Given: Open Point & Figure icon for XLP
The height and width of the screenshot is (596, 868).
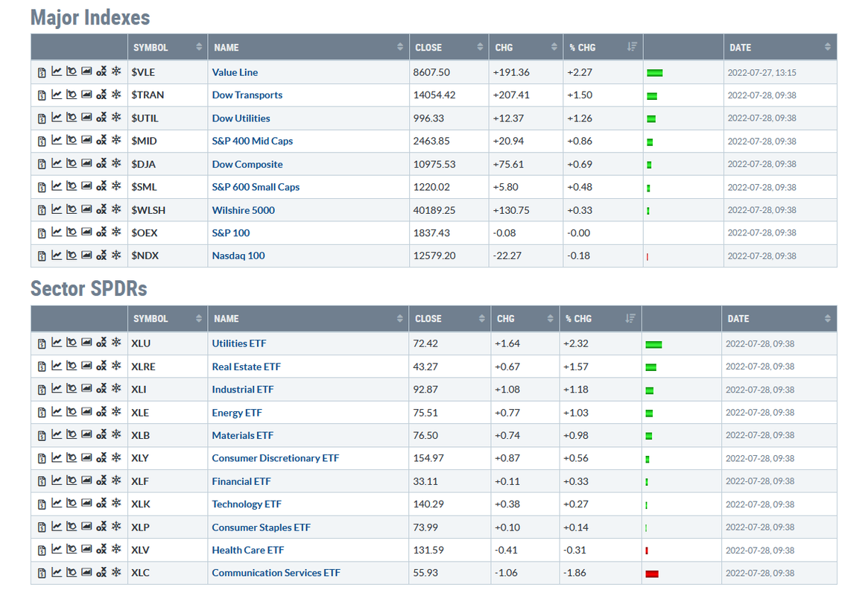Looking at the screenshot, I should point(101,526).
